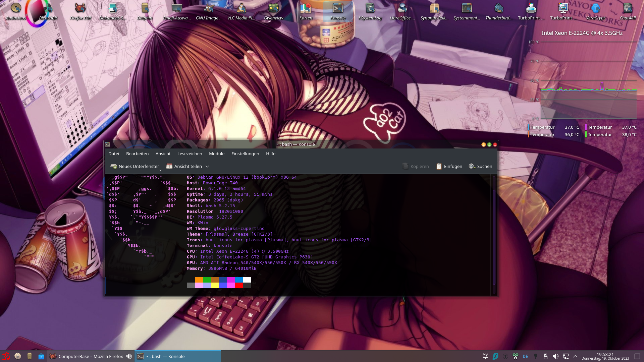Mute Firefox via taskbar speaker icon

point(128,356)
